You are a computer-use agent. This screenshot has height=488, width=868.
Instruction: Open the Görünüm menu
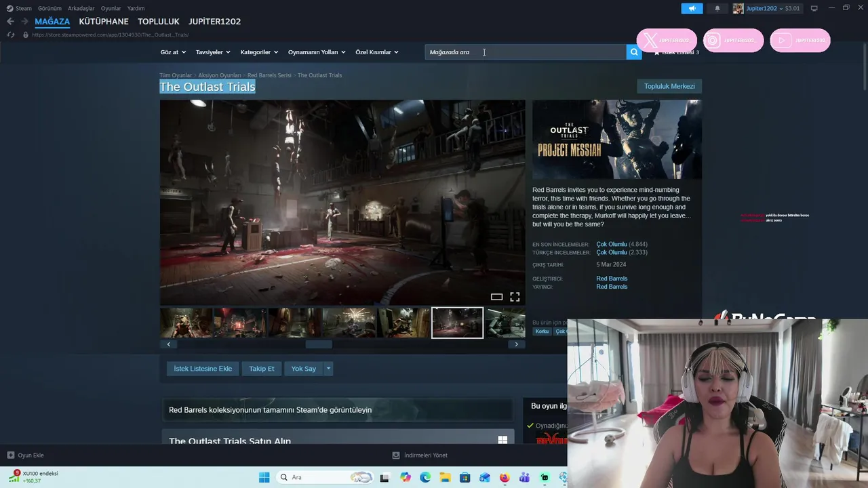(x=50, y=8)
